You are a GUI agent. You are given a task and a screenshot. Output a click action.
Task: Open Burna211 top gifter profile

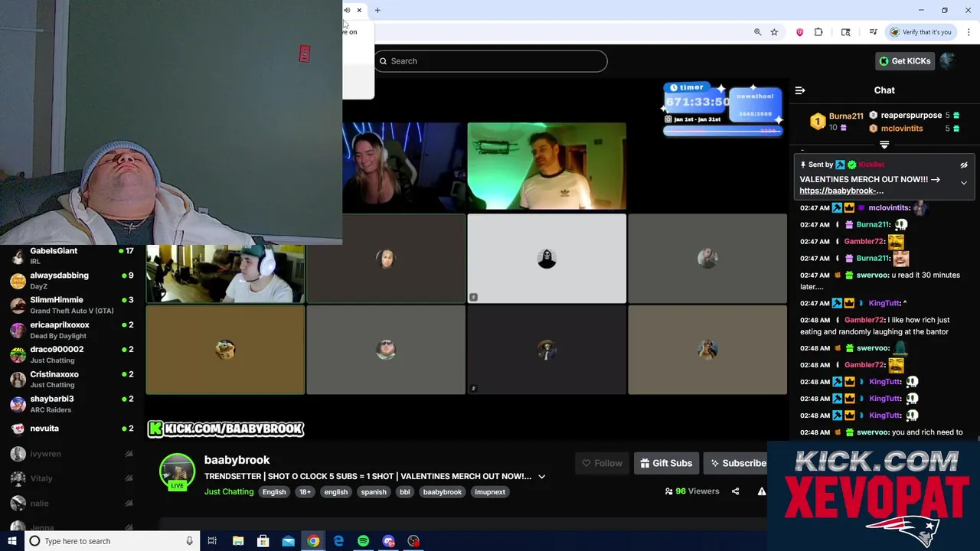click(846, 116)
